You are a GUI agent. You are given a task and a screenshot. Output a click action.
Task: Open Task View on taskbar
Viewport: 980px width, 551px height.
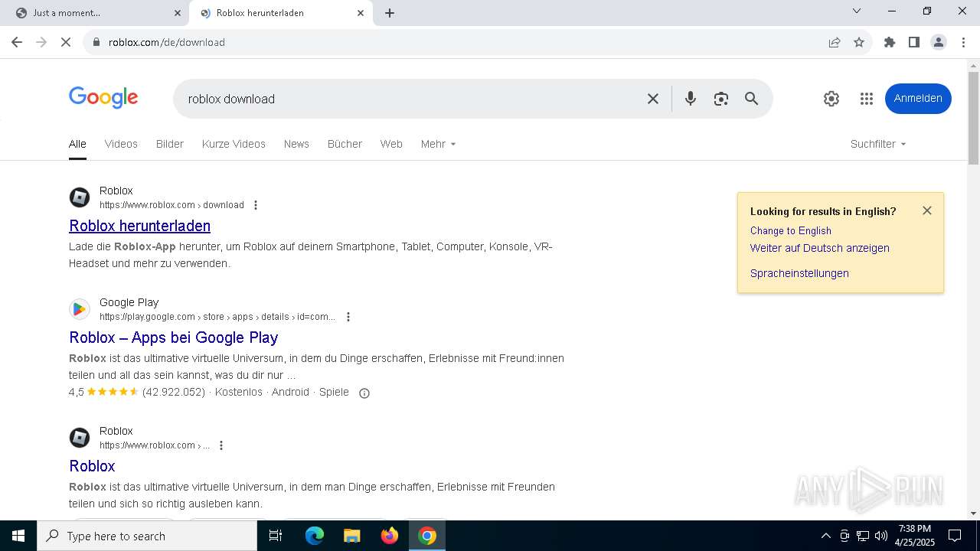coord(276,536)
